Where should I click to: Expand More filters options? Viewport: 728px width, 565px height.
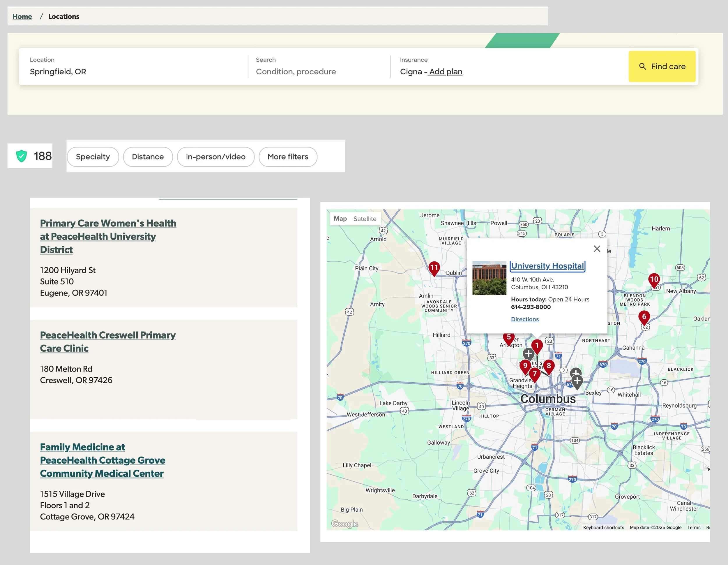click(288, 157)
